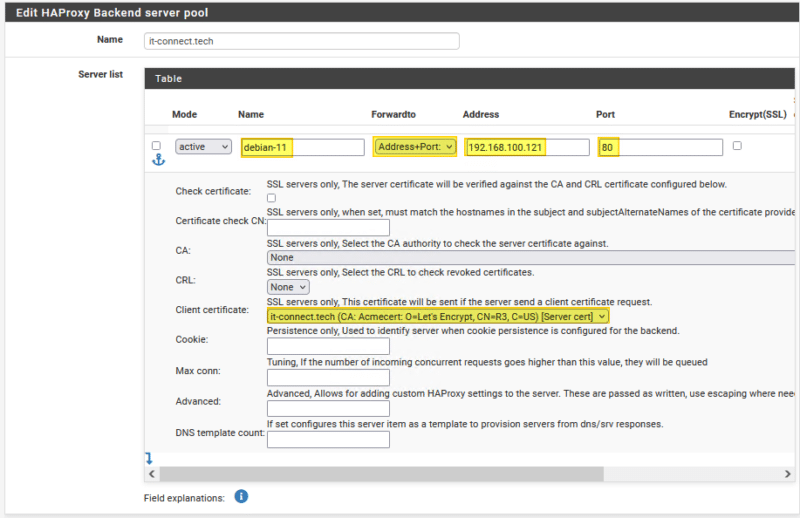Open the Mode dropdown set to active
The image size is (800, 518).
(203, 147)
